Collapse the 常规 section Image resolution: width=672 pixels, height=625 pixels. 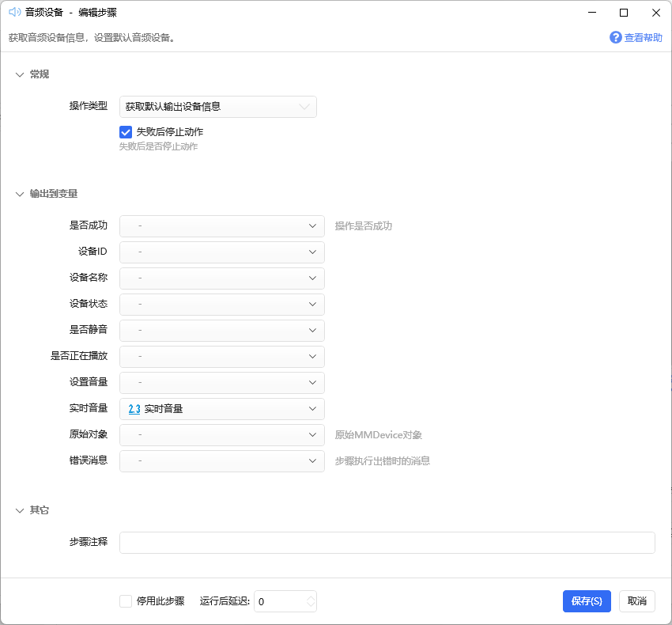click(19, 74)
